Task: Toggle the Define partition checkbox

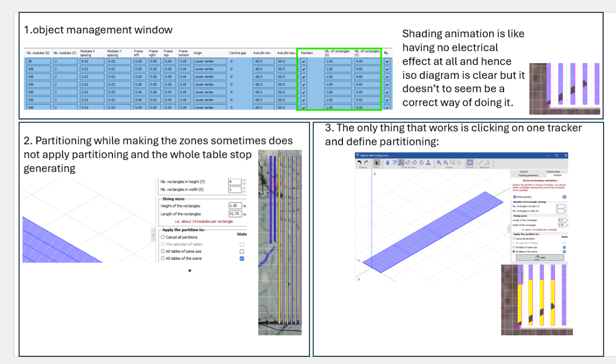Action: [x=515, y=197]
